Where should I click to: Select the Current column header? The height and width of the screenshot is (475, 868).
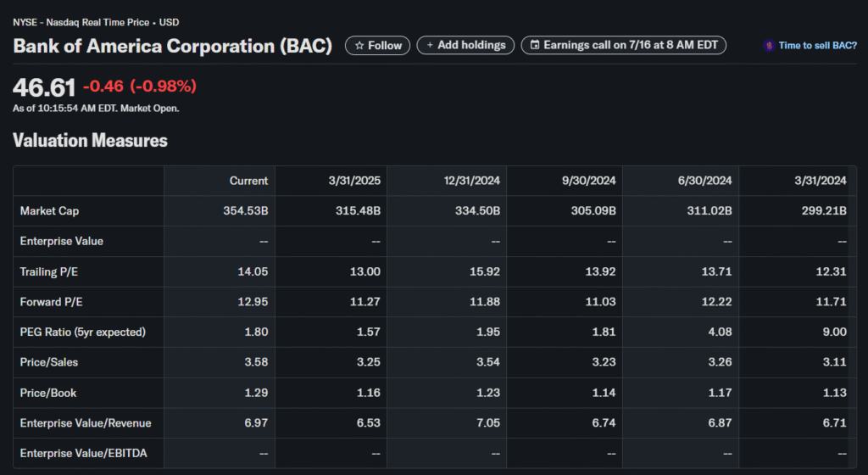248,181
